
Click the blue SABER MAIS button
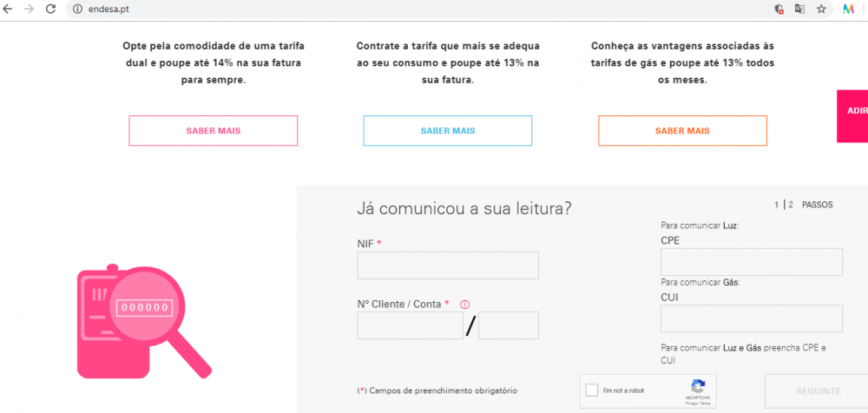click(447, 131)
